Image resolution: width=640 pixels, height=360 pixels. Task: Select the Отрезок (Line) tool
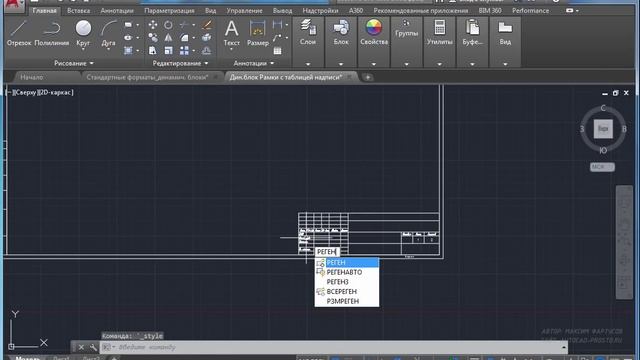pos(18,33)
